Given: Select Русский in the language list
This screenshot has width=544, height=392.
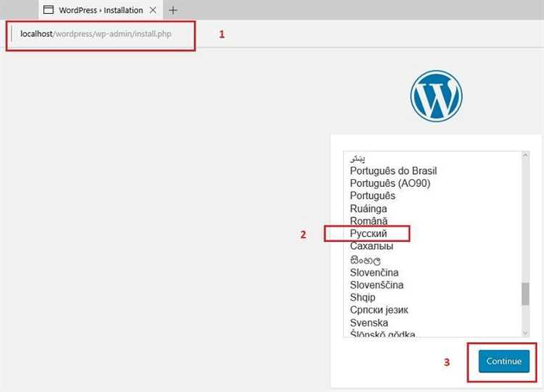Looking at the screenshot, I should click(x=368, y=233).
